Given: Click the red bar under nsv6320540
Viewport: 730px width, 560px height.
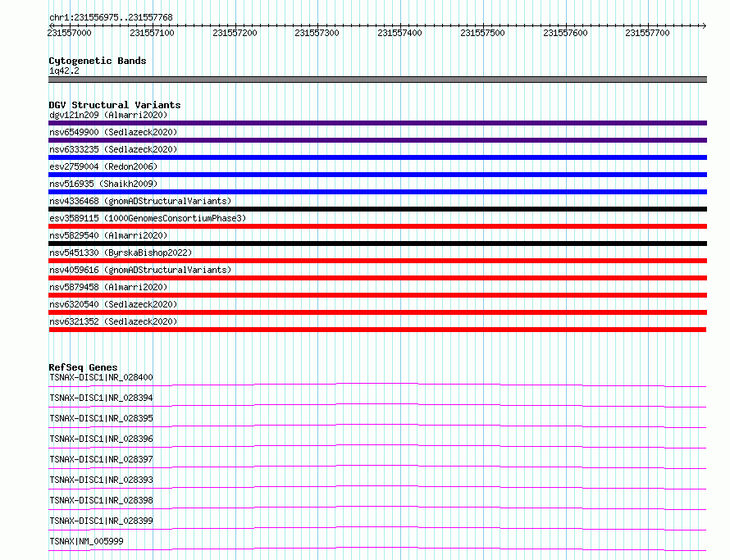Looking at the screenshot, I should [x=377, y=312].
